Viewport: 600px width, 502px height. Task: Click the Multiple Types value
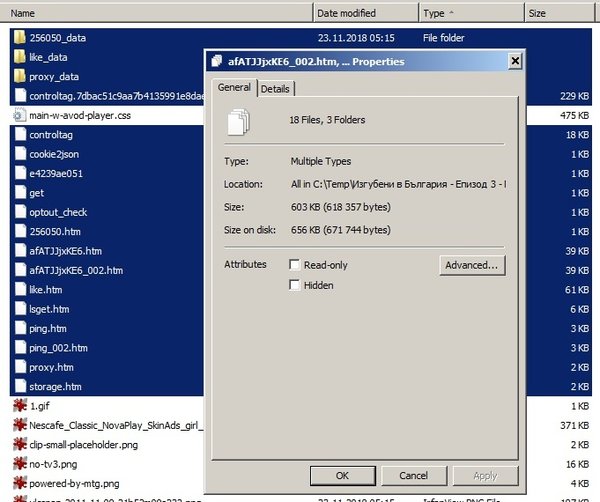click(321, 161)
